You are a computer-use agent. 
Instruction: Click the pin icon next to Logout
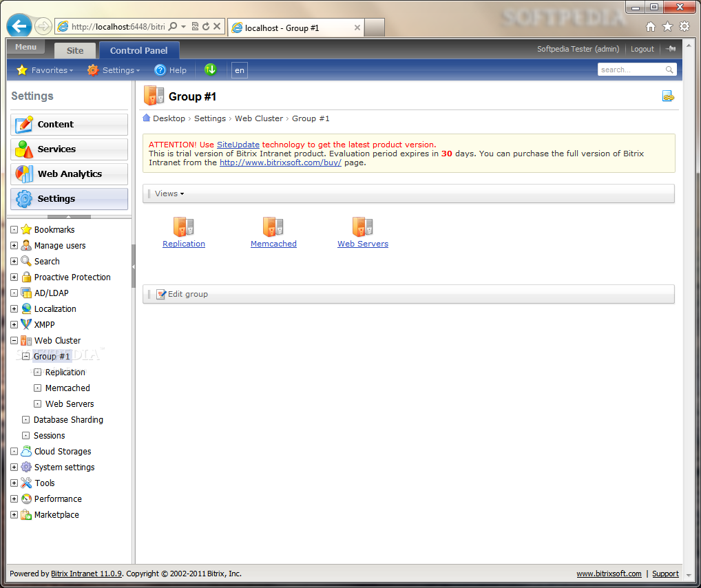(x=671, y=49)
